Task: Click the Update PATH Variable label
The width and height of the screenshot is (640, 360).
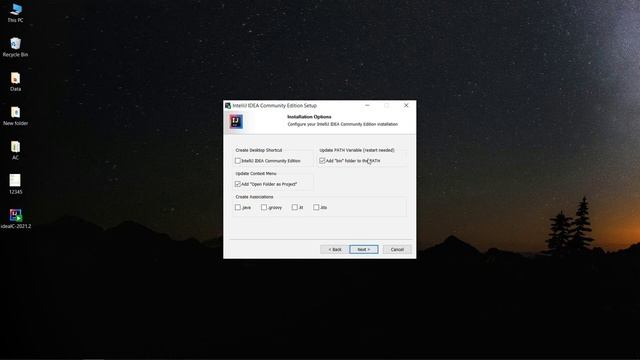Action: (357, 150)
